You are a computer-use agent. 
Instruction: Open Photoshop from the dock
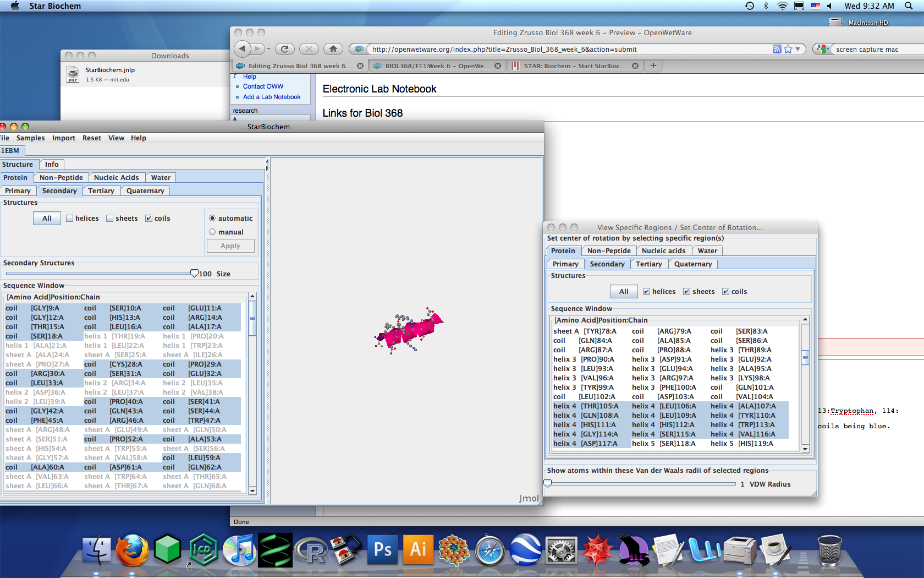click(x=382, y=550)
